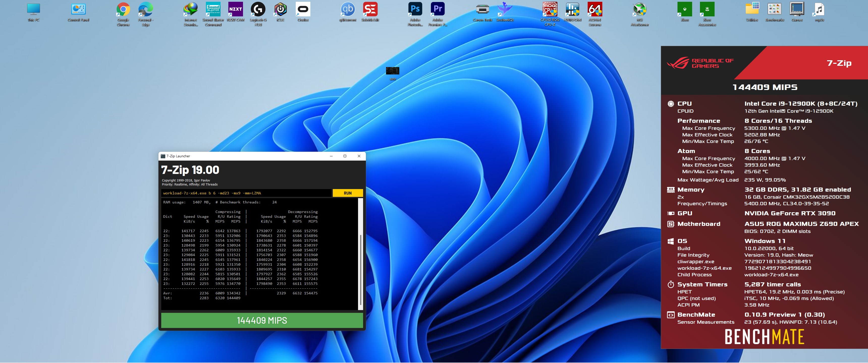Image resolution: width=868 pixels, height=363 pixels.
Task: Open CPUID ROG CPU-Z shortcut
Action: [x=550, y=14]
